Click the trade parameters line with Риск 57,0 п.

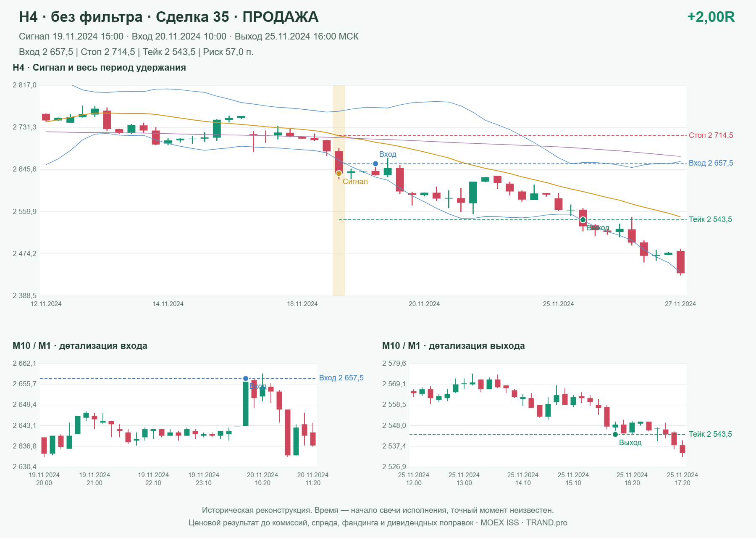(136, 52)
